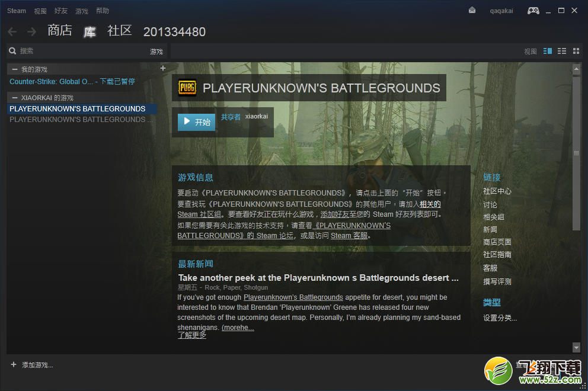
Task: Click the 视图 label beside view icons
Action: click(531, 52)
